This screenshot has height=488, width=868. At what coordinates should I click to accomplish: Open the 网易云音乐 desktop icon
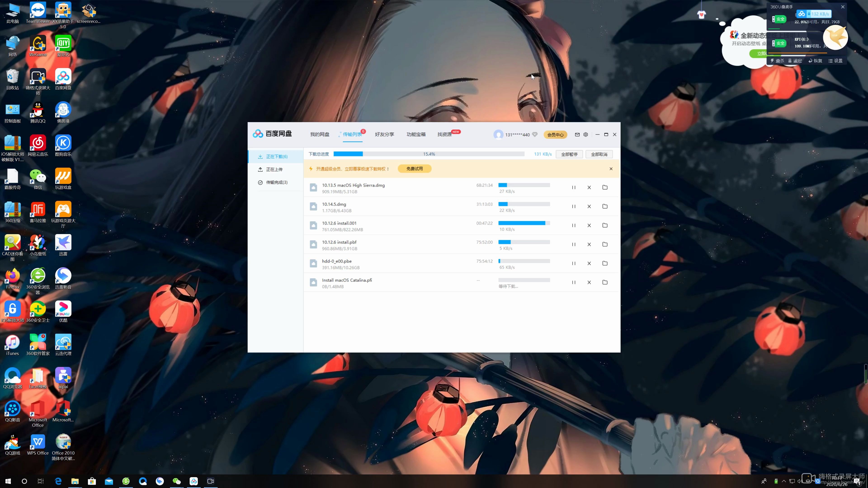coord(38,146)
